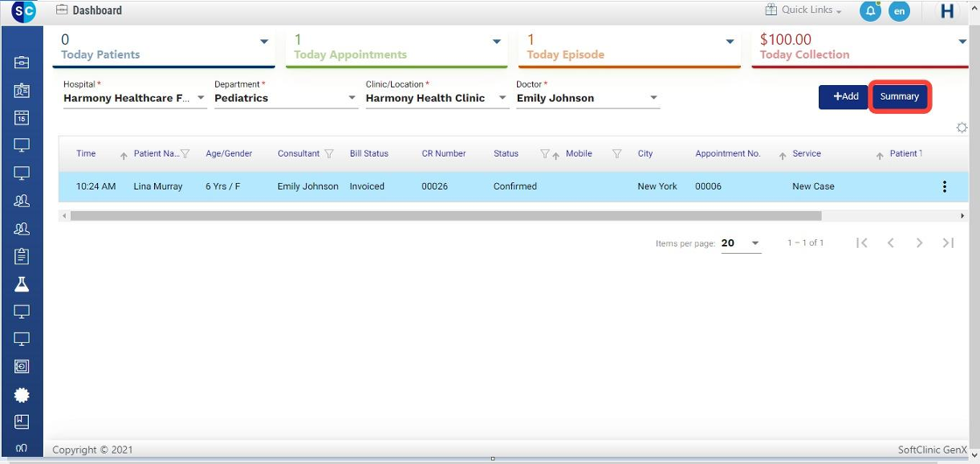The width and height of the screenshot is (980, 464).
Task: Expand the Today Patients card arrow
Action: coord(264,41)
